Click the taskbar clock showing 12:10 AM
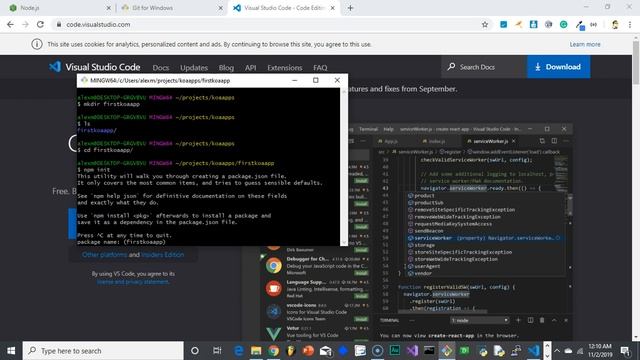Image resolution: width=640 pixels, height=360 pixels. [x=600, y=351]
